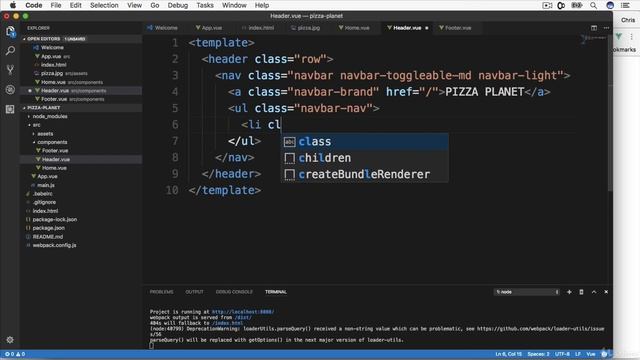640x360 pixels.
Task: Select the node terminal dropdown
Action: click(x=527, y=292)
